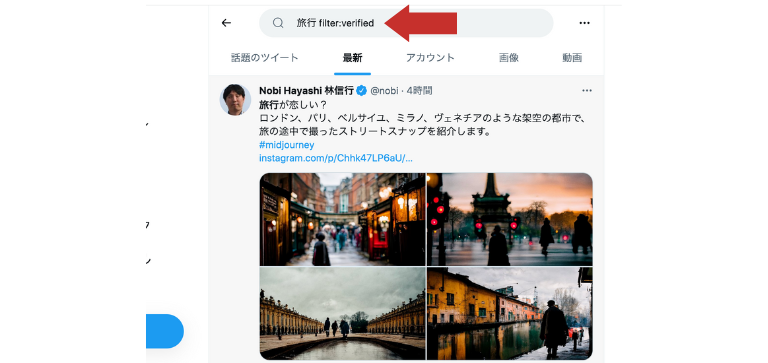The width and height of the screenshot is (768, 363).
Task: Click the blue verified badge beside 林信行
Action: pos(361,91)
